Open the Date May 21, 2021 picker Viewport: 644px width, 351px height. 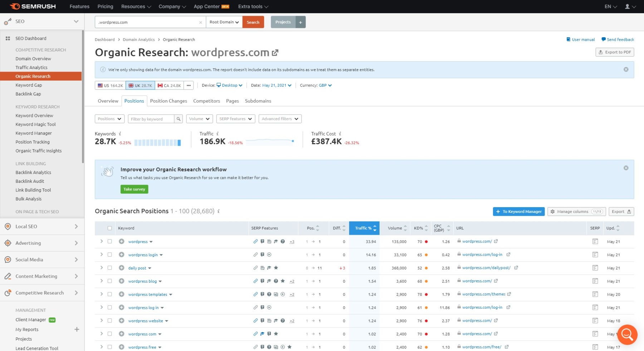pos(277,86)
